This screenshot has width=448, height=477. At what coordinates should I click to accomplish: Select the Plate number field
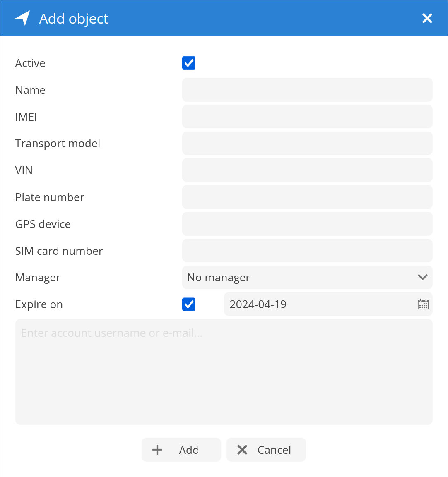pyautogui.click(x=307, y=197)
